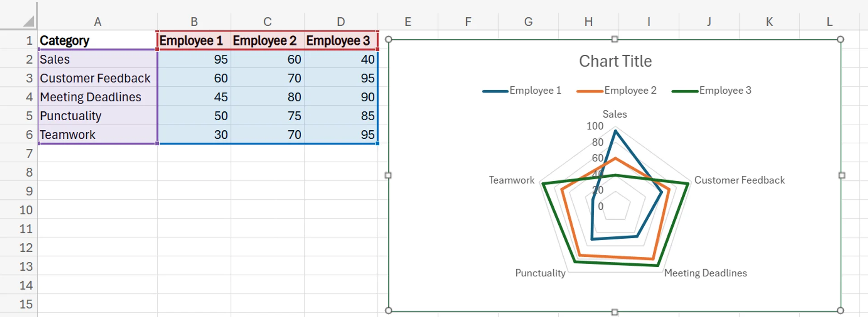The height and width of the screenshot is (317, 868).
Task: Select the Customer Feedback cell in column A
Action: click(x=98, y=78)
